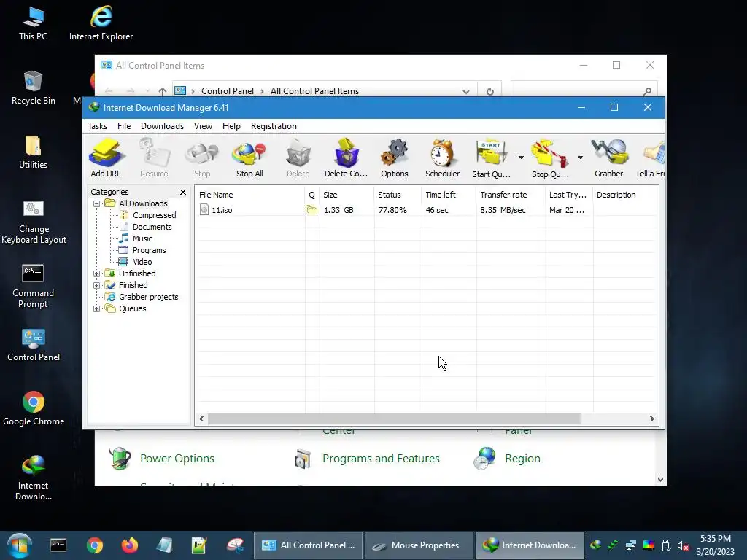Click the download list horizontal scrollbar thumb

394,419
